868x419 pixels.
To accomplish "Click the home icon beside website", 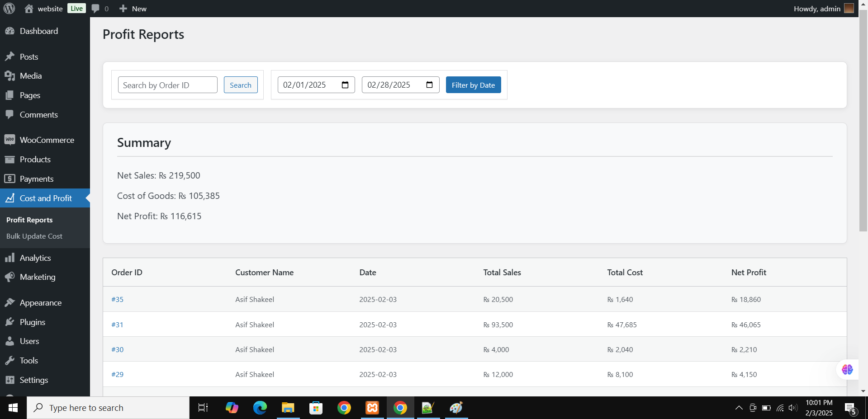I will tap(29, 9).
